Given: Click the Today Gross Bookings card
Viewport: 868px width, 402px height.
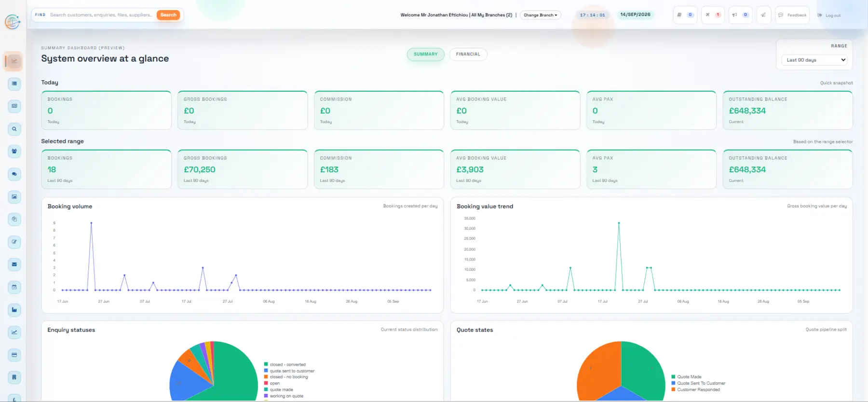Looking at the screenshot, I should (x=243, y=110).
